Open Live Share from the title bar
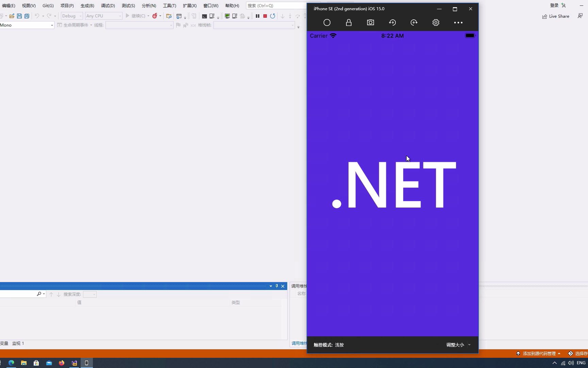Viewport: 588px width, 368px height. click(555, 16)
